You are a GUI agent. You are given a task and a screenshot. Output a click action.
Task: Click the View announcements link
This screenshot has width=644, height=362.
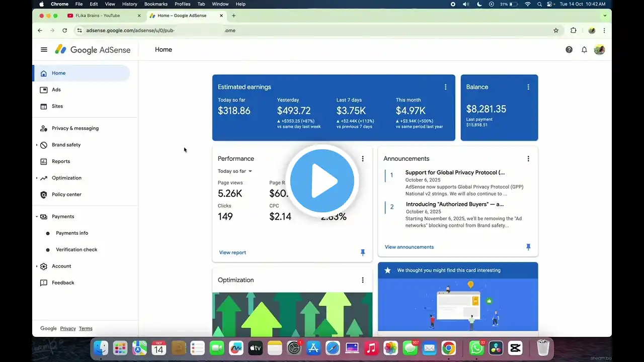pos(409,247)
